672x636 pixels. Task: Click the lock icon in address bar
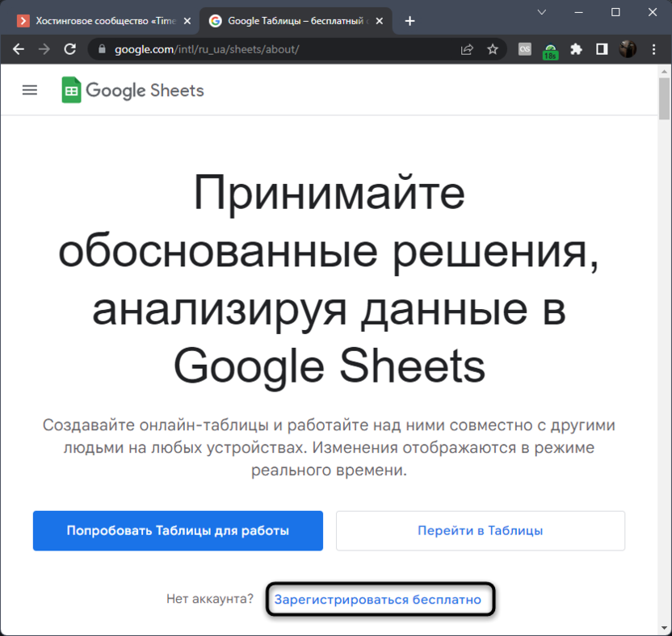(x=102, y=49)
